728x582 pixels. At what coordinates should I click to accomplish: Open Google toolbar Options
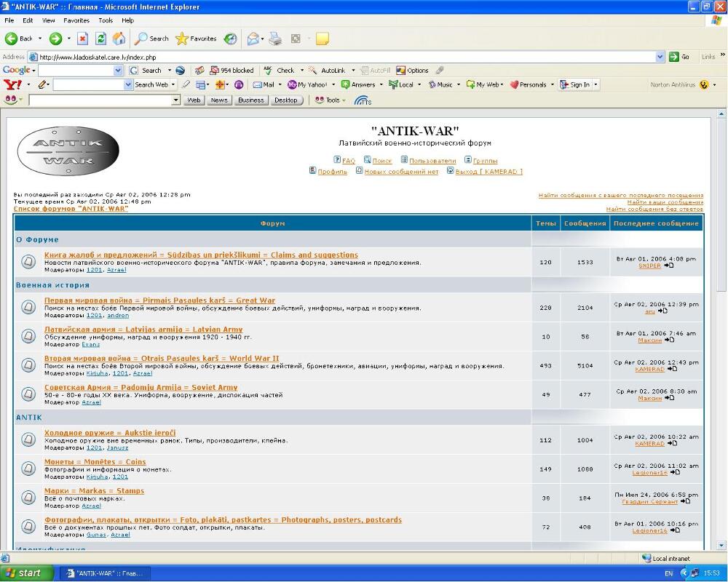[x=412, y=70]
